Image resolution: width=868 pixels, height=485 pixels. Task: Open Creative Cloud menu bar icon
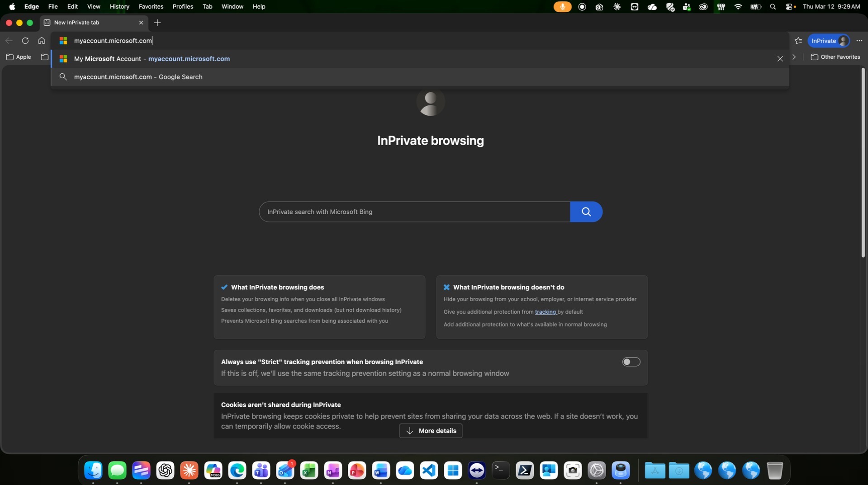(x=703, y=7)
